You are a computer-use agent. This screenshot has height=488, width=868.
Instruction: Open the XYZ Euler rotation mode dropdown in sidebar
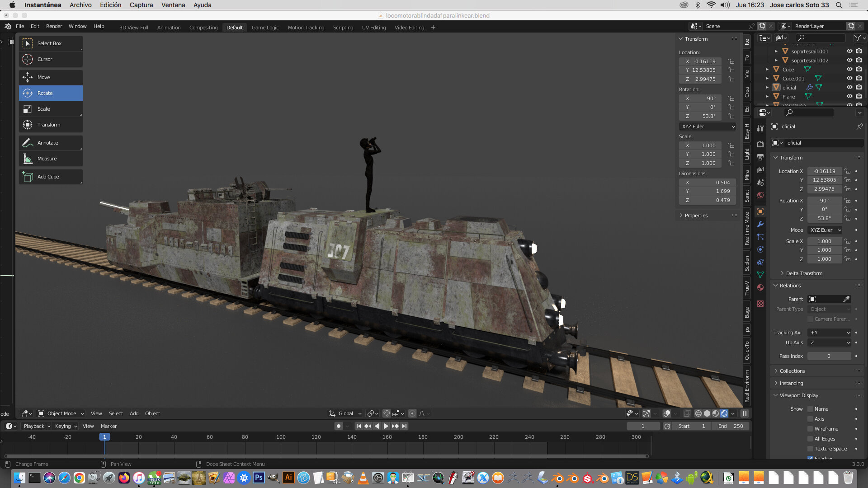[x=708, y=127]
